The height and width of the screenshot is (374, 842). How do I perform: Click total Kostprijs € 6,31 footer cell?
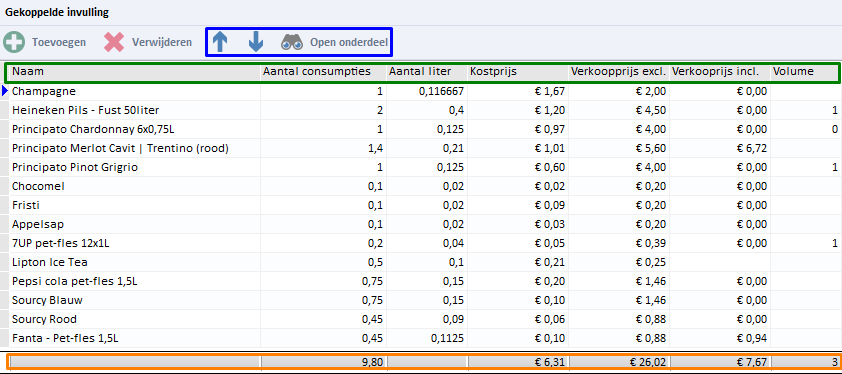click(518, 363)
